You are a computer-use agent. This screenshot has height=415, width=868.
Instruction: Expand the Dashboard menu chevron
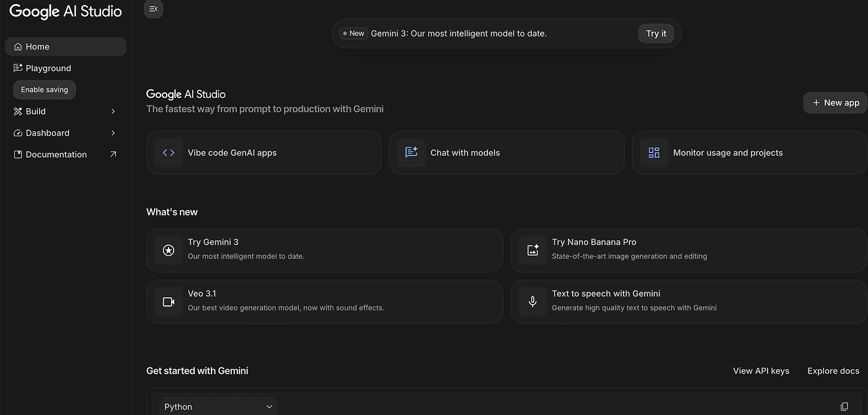(x=113, y=133)
